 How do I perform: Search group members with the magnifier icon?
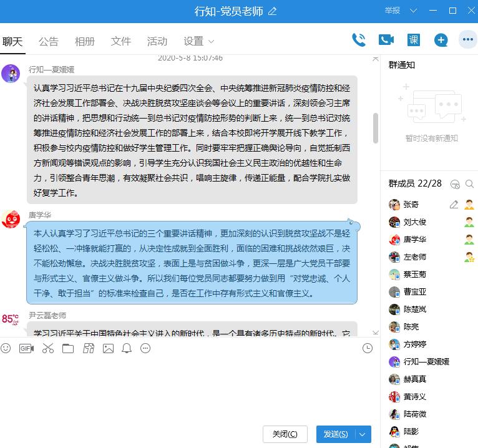pyautogui.click(x=469, y=184)
